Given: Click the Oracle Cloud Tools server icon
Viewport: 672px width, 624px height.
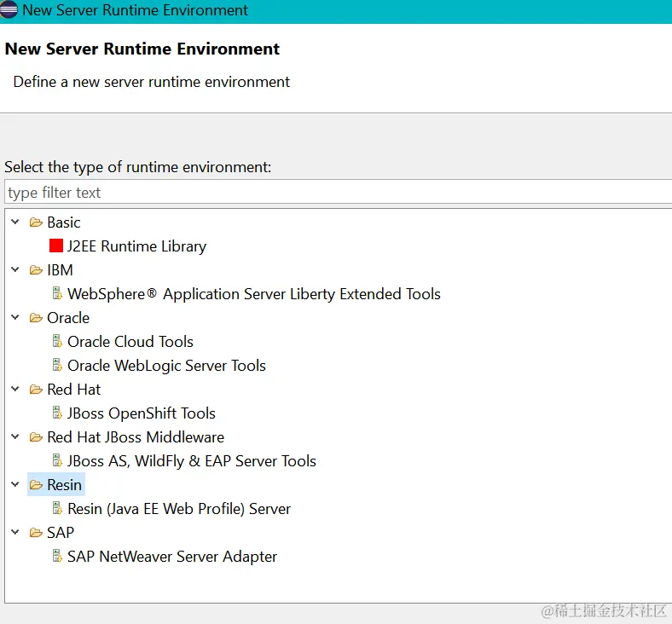Looking at the screenshot, I should [x=57, y=341].
